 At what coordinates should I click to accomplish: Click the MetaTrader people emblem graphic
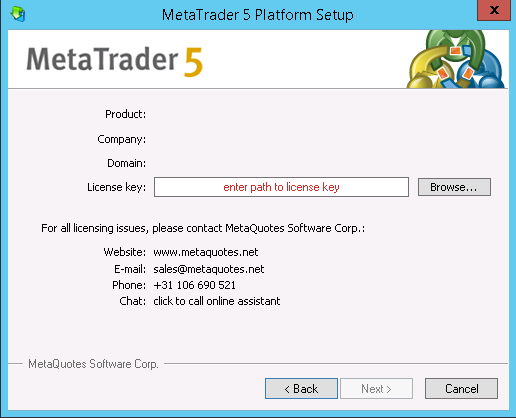tap(456, 59)
